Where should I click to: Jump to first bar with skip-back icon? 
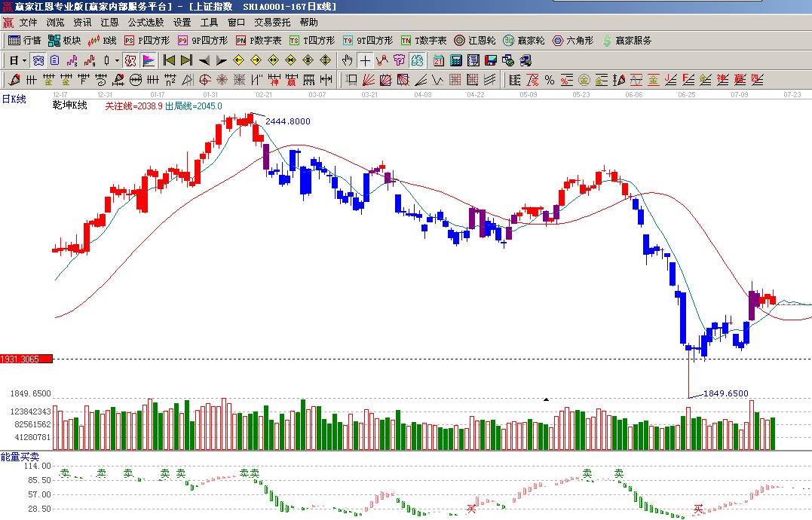(x=169, y=60)
